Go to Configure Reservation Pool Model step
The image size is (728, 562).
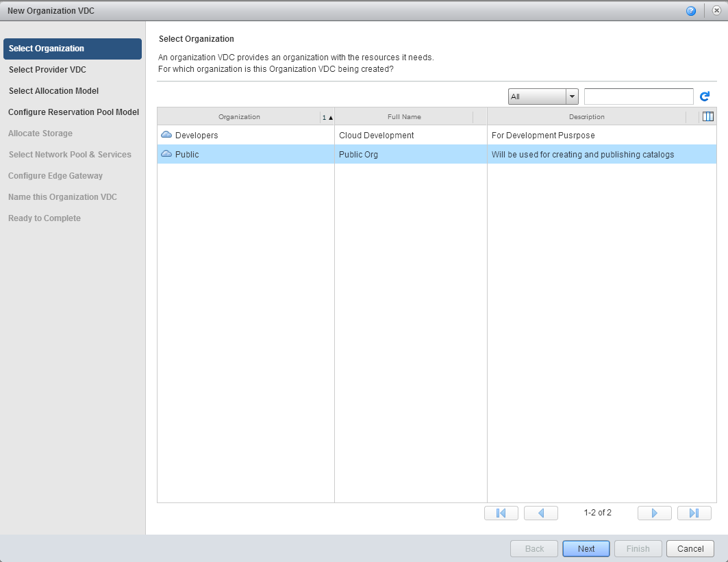pos(73,112)
